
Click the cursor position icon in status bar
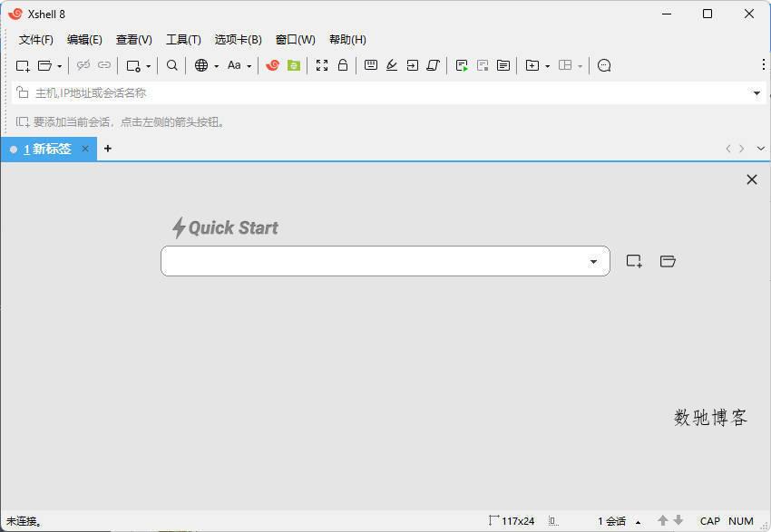coord(553,521)
